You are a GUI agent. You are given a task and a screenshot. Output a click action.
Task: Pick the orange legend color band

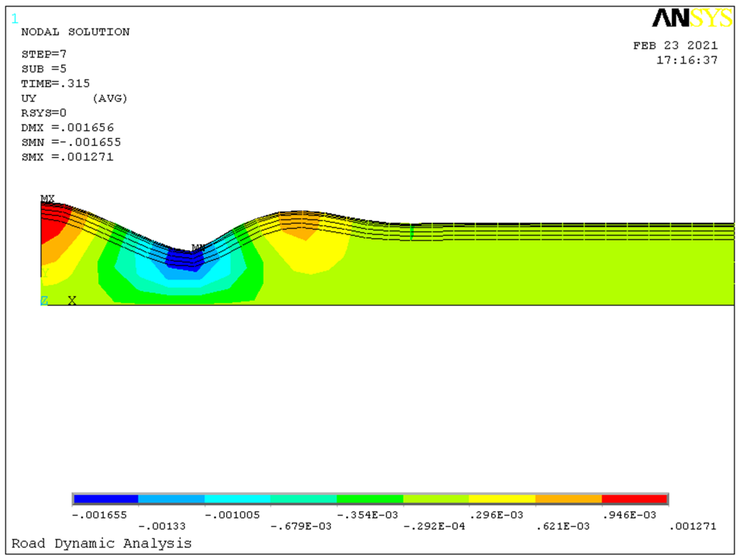coord(568,499)
